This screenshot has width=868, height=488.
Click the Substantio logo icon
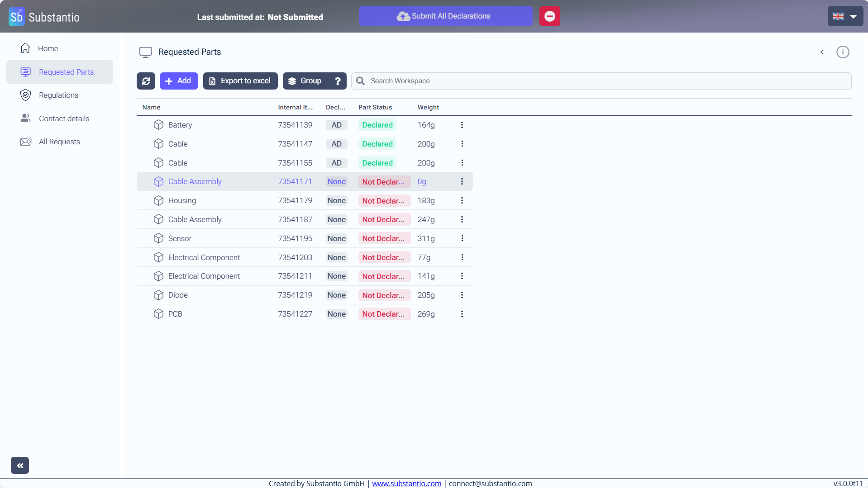coord(17,17)
